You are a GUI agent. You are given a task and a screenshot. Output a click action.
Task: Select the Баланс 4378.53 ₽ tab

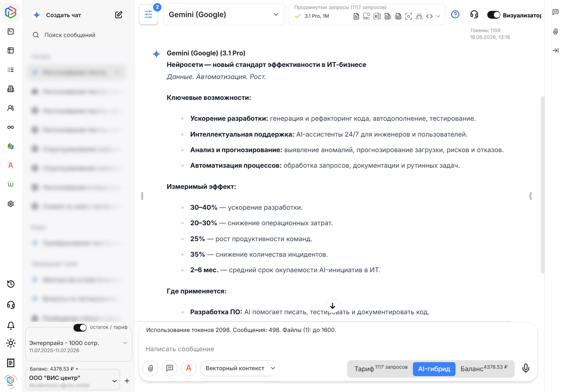tap(484, 369)
